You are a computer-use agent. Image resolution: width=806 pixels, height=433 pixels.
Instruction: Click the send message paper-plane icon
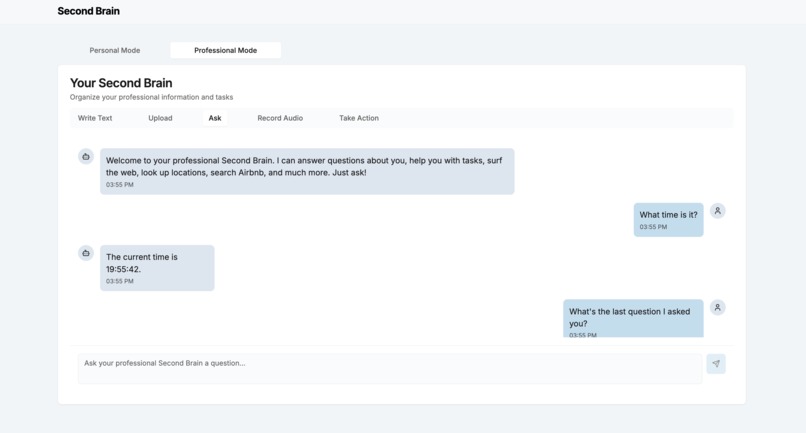coord(716,364)
